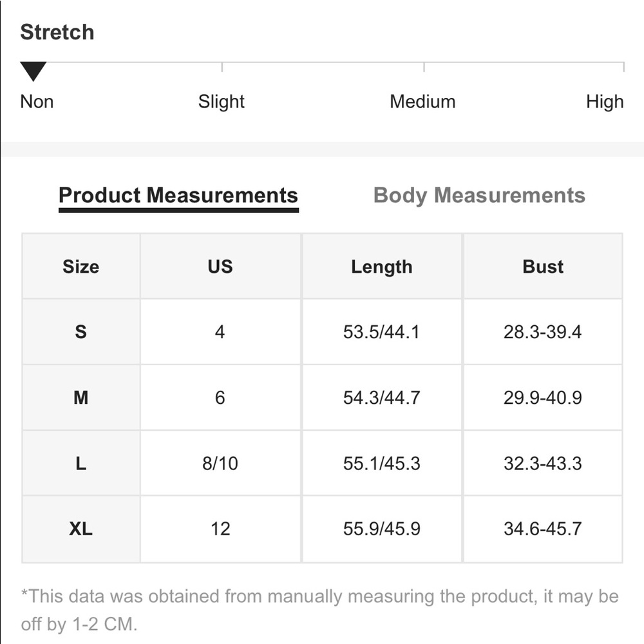Select the XL size row label

pyautogui.click(x=80, y=529)
